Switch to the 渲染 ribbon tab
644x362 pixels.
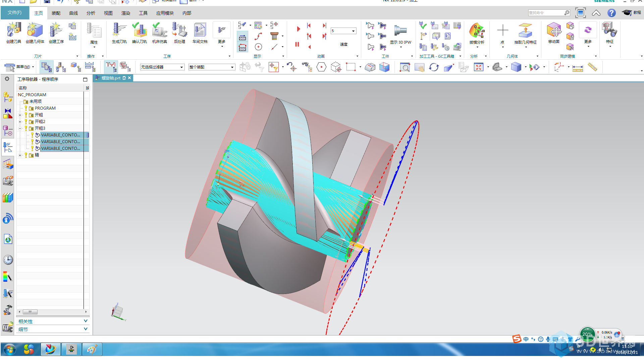(126, 13)
